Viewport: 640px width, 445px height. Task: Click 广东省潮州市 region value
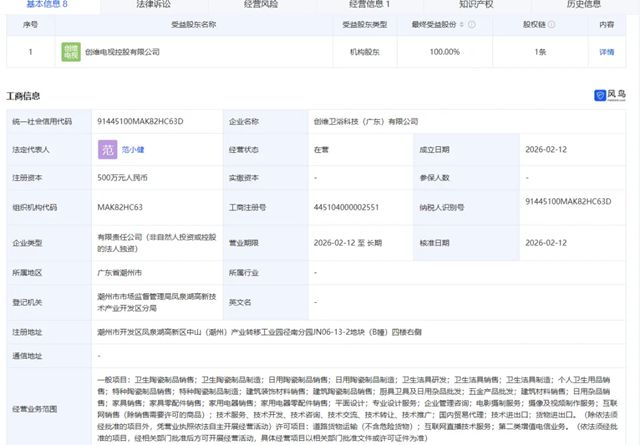[120, 272]
